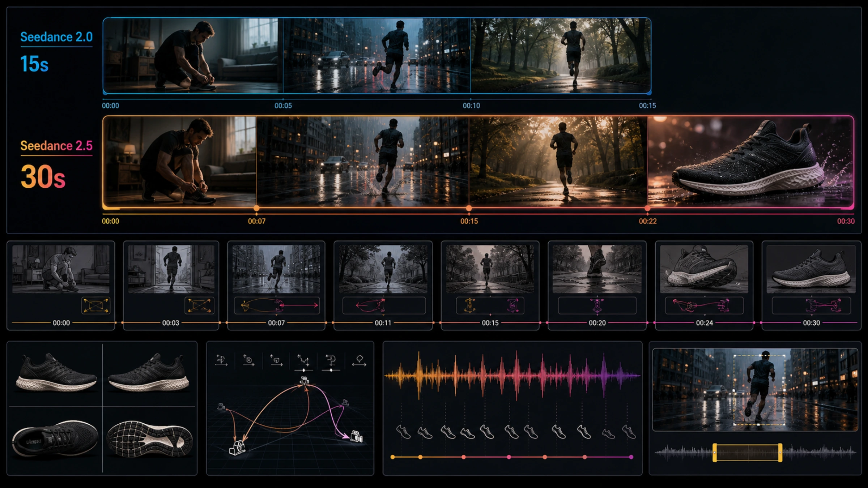This screenshot has width=868, height=488.
Task: Click the orange 30s duration text
Action: click(43, 177)
